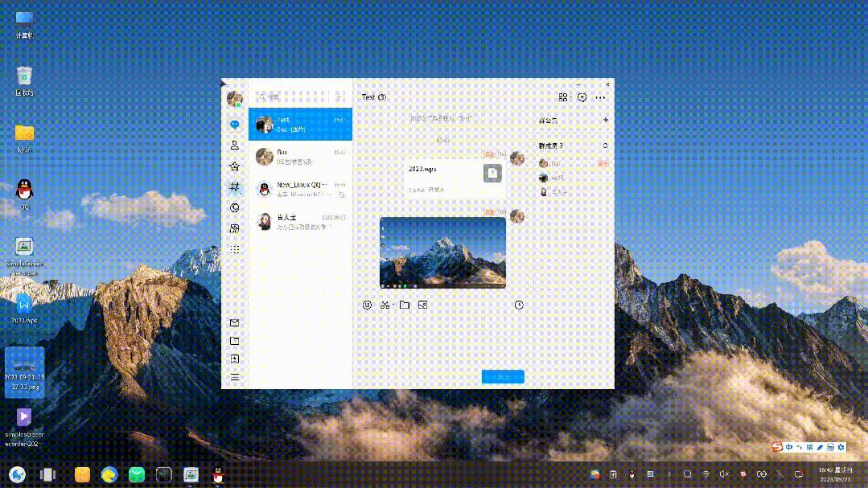Click the send image icon
The width and height of the screenshot is (868, 488).
click(422, 305)
